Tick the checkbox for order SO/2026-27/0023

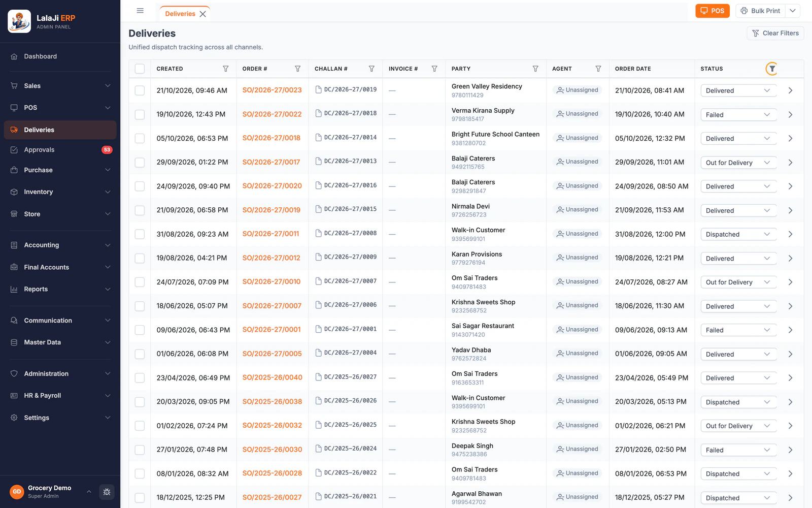(x=140, y=90)
